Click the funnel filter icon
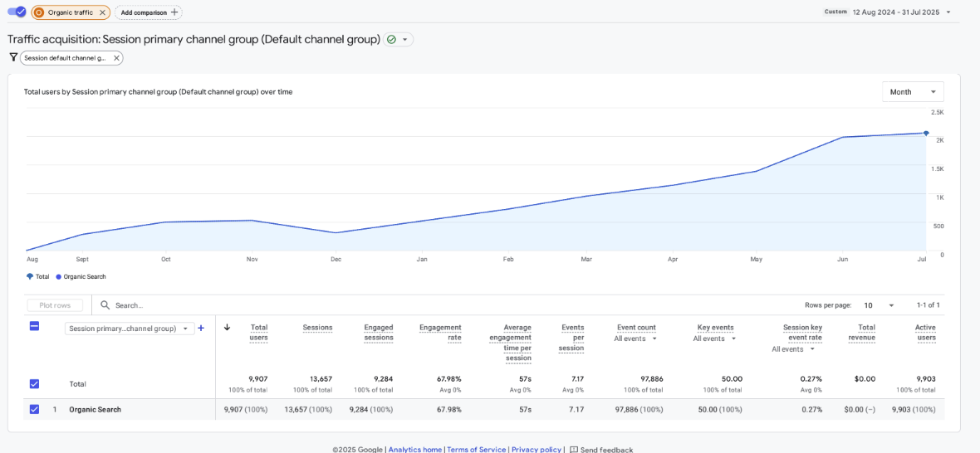 13,57
